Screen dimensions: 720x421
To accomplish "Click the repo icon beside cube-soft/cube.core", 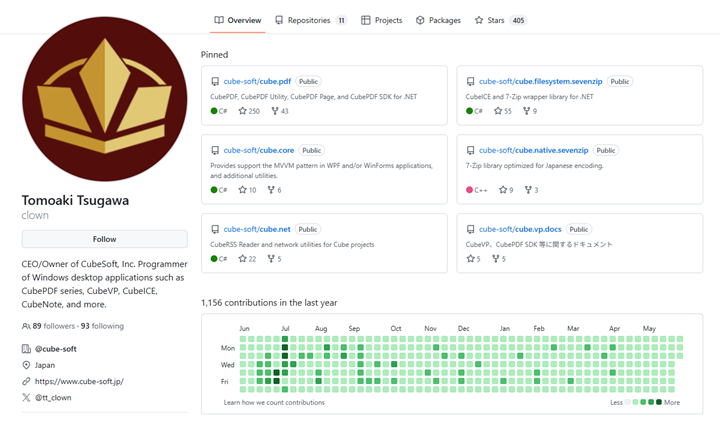I will click(x=215, y=150).
